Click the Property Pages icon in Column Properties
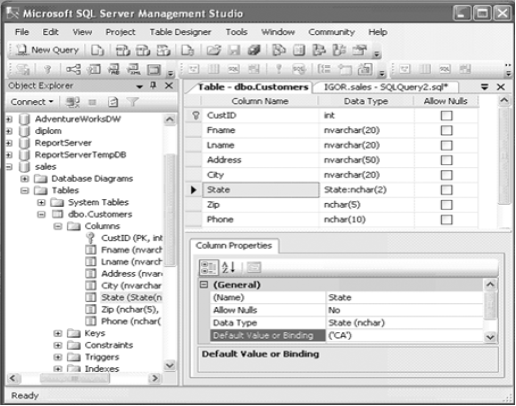 click(x=254, y=267)
